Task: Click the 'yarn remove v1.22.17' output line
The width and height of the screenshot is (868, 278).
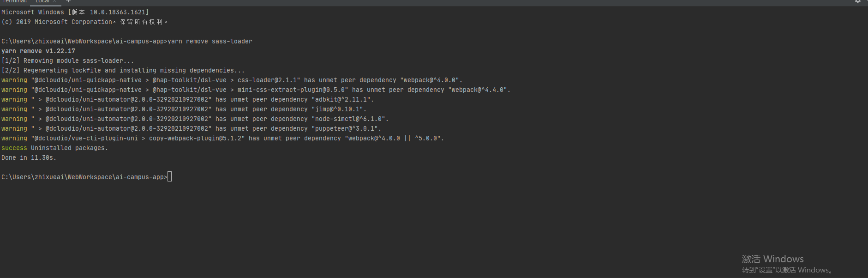Action: click(x=38, y=51)
